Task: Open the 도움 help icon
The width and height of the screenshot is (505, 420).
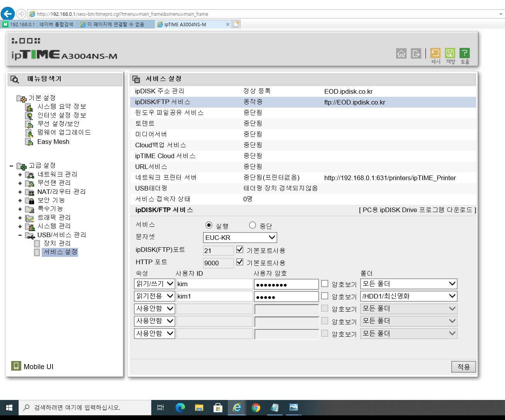Action: (x=465, y=53)
